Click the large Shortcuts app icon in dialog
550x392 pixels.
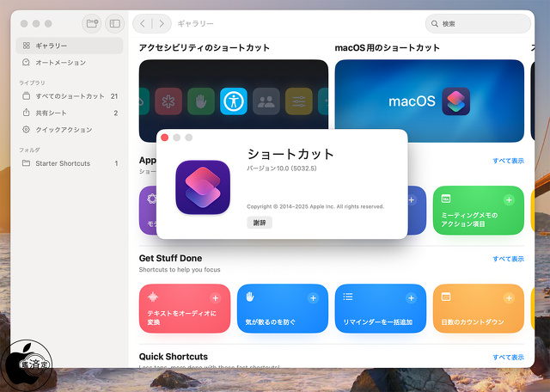[203, 187]
